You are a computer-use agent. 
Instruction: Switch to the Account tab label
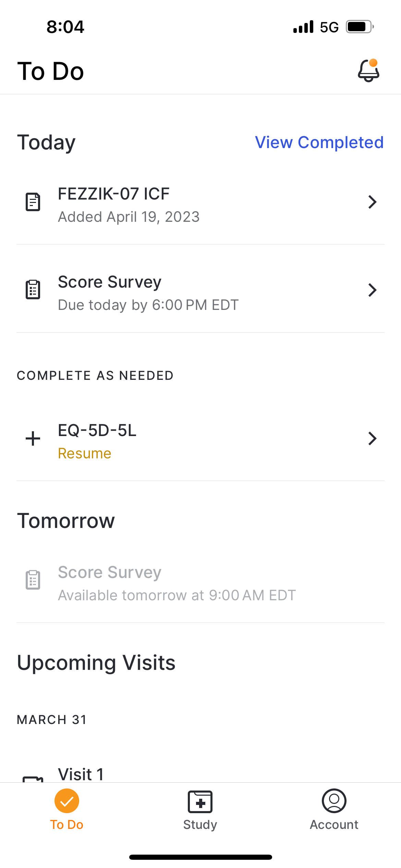(334, 824)
